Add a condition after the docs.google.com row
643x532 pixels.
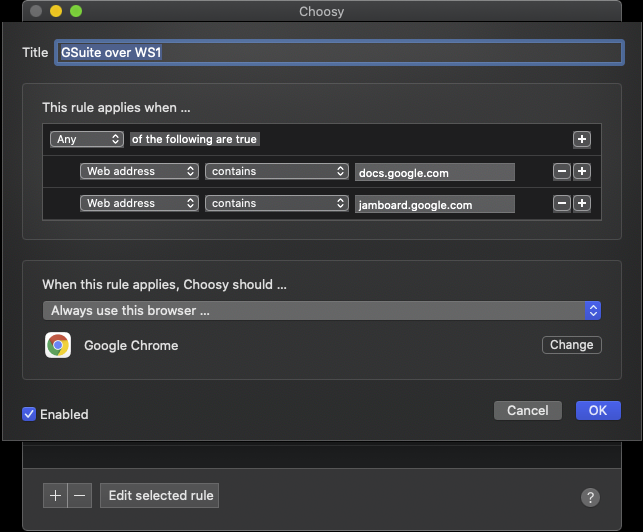(581, 171)
